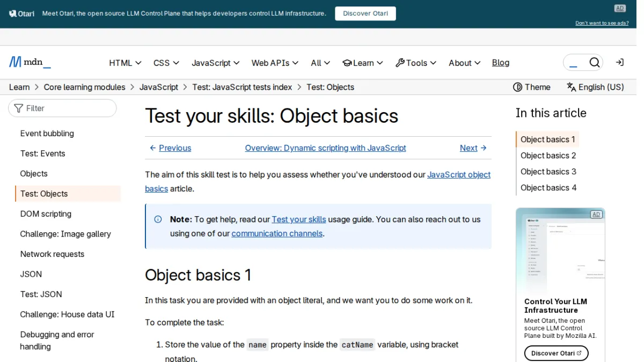
Task: Expand the JavaScript menu
Action: pyautogui.click(x=216, y=63)
